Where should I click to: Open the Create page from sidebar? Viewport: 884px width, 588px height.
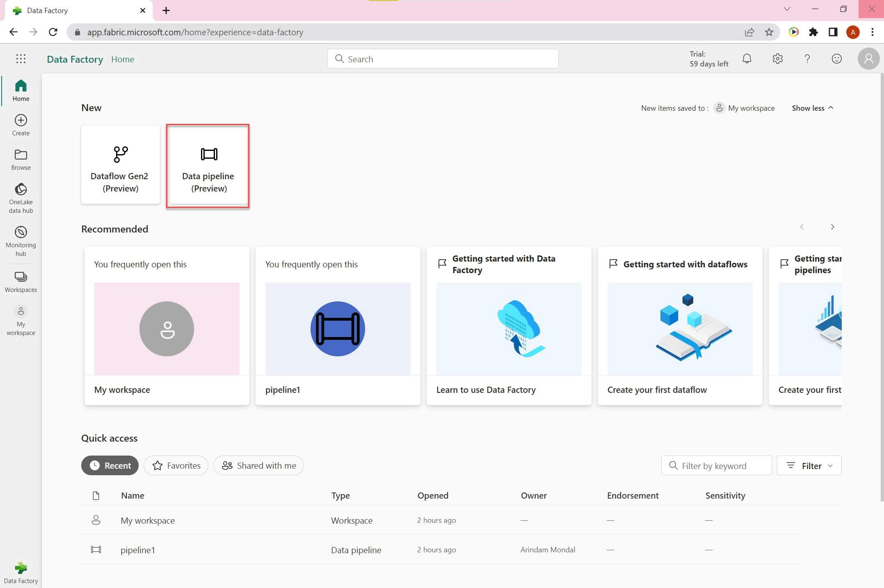tap(21, 125)
